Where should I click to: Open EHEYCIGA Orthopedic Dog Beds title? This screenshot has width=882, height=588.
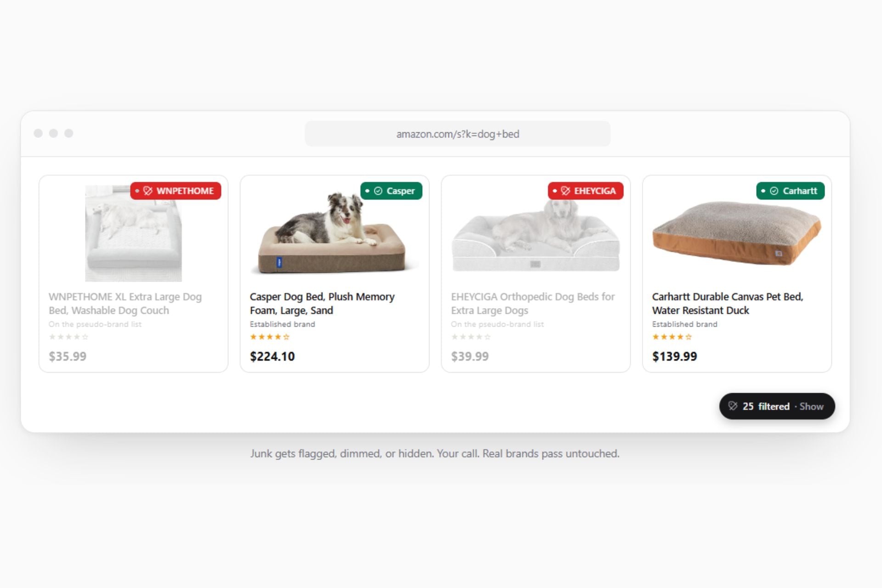pos(532,303)
